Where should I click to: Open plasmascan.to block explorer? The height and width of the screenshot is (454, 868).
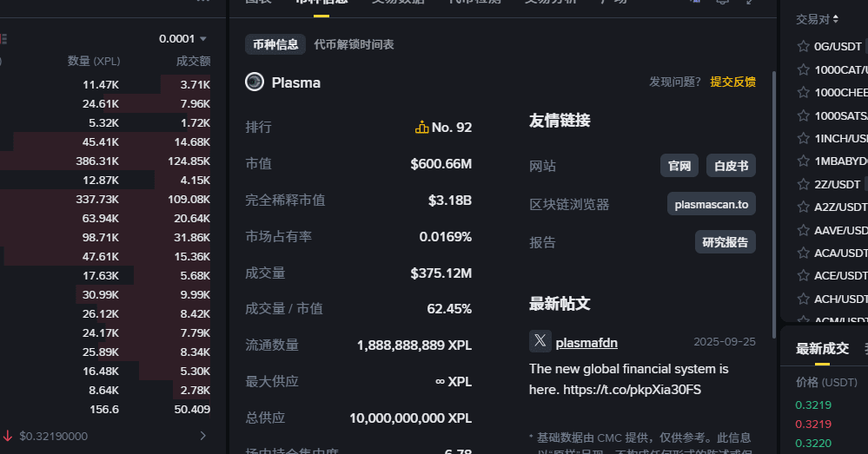[x=712, y=204]
